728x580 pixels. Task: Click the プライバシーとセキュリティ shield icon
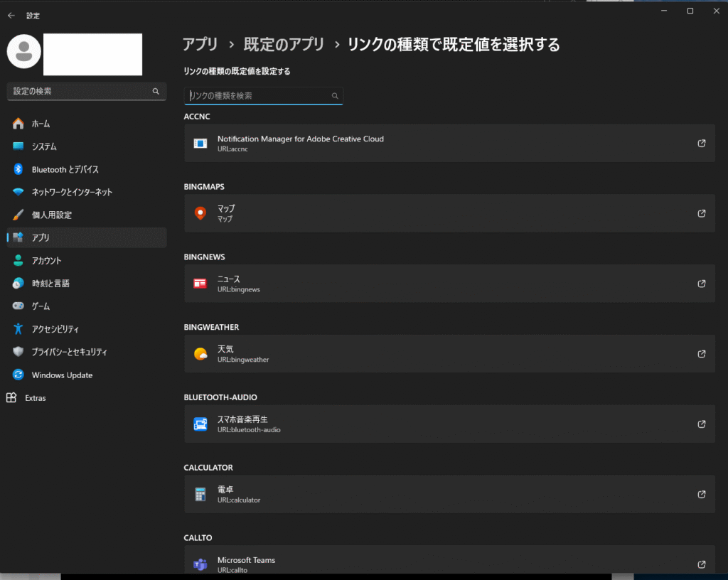point(18,351)
